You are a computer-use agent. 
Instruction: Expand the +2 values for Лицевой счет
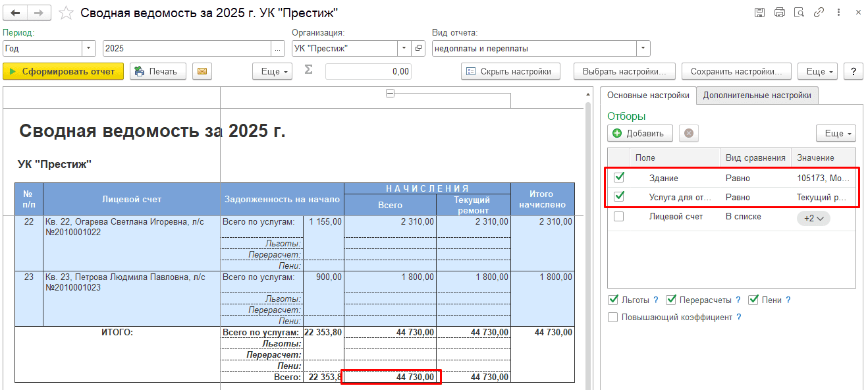coord(813,218)
